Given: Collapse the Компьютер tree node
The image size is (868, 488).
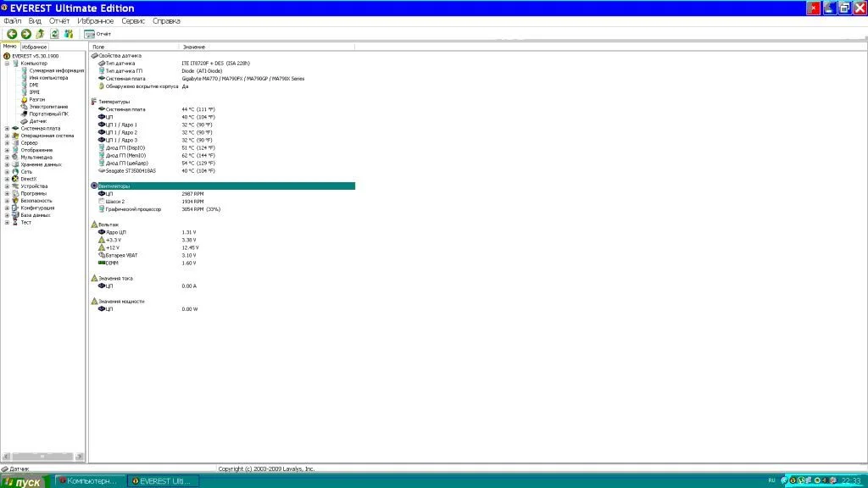Looking at the screenshot, I should [x=7, y=63].
